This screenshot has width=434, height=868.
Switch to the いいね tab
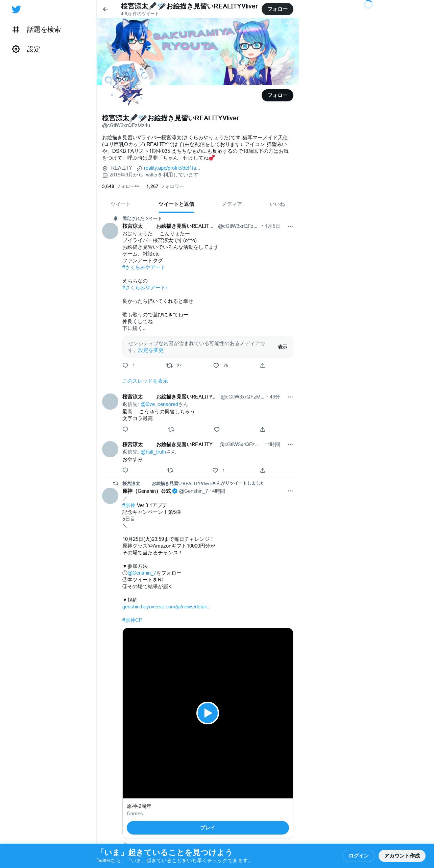(277, 204)
